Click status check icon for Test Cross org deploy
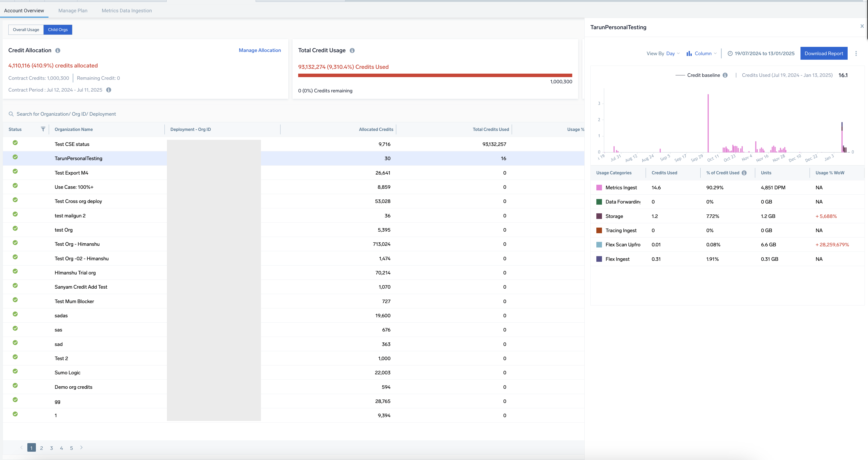 tap(15, 200)
